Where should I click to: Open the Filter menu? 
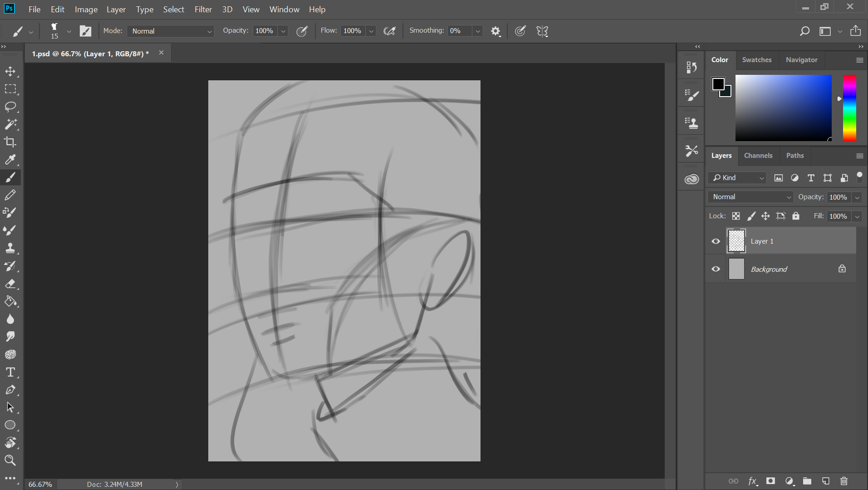coord(203,9)
